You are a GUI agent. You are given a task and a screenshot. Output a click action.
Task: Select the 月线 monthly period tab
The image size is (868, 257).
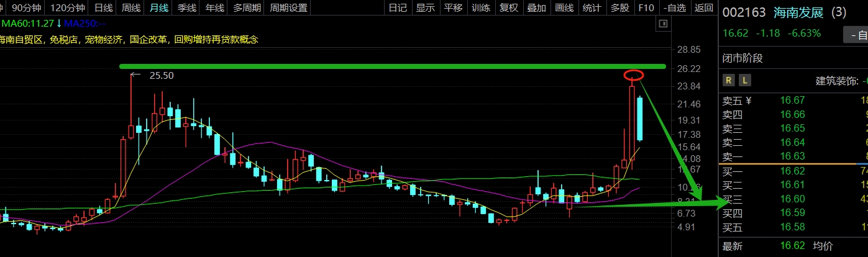point(159,7)
